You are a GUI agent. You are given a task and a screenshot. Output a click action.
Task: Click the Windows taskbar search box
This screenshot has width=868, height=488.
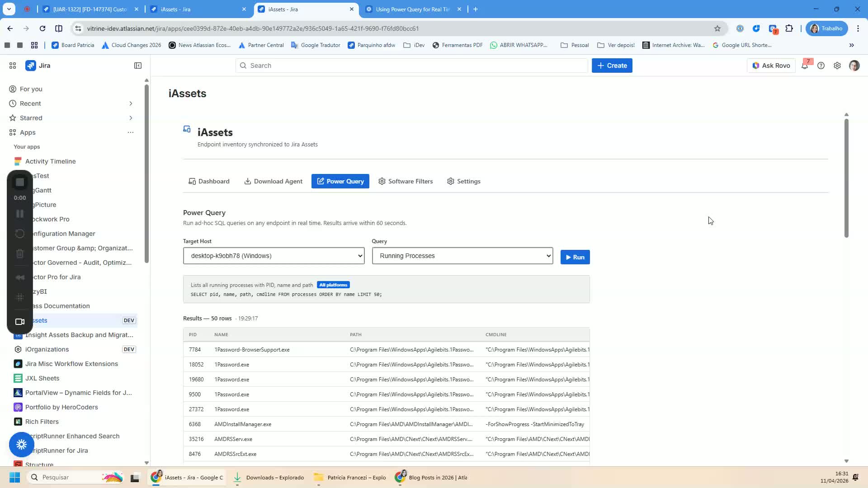(x=75, y=477)
